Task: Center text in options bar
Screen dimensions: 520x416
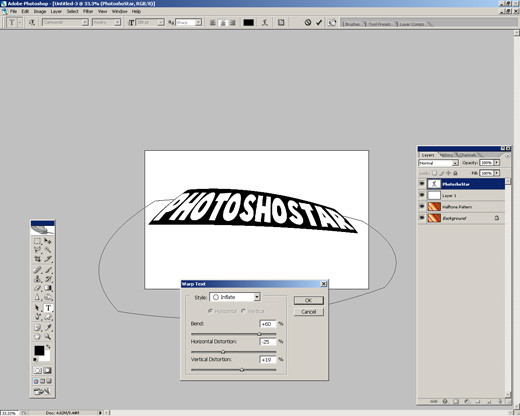Action: point(223,23)
